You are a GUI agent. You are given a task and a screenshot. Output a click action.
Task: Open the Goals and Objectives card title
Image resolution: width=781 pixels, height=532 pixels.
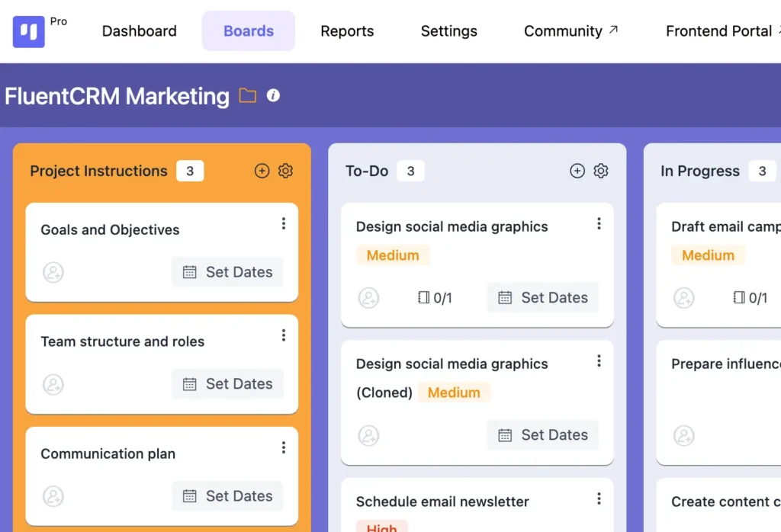click(x=110, y=229)
